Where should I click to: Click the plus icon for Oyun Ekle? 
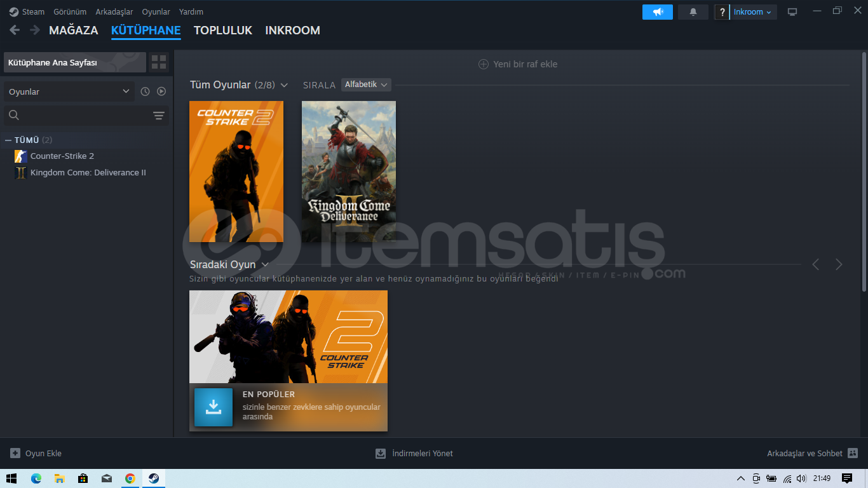15,453
